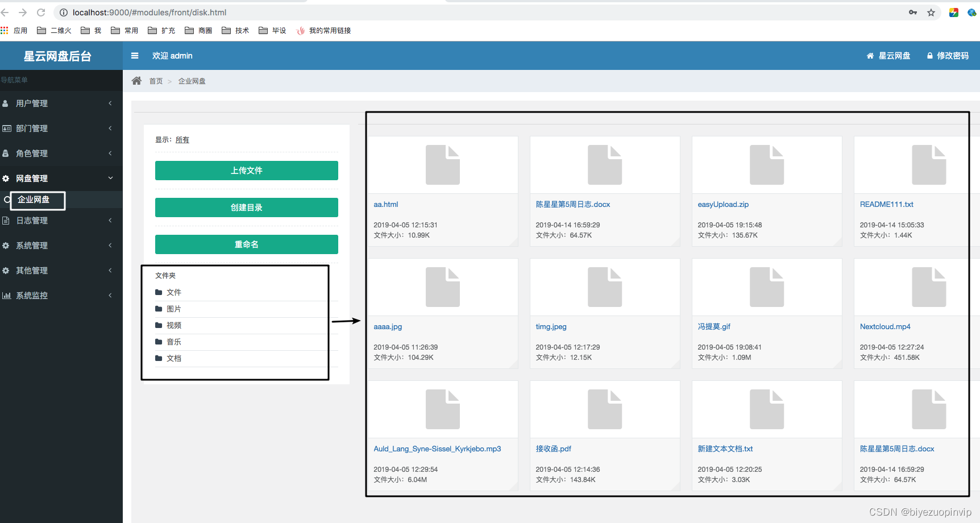
Task: Click the file icon of aaaa.jpg
Action: coord(443,287)
